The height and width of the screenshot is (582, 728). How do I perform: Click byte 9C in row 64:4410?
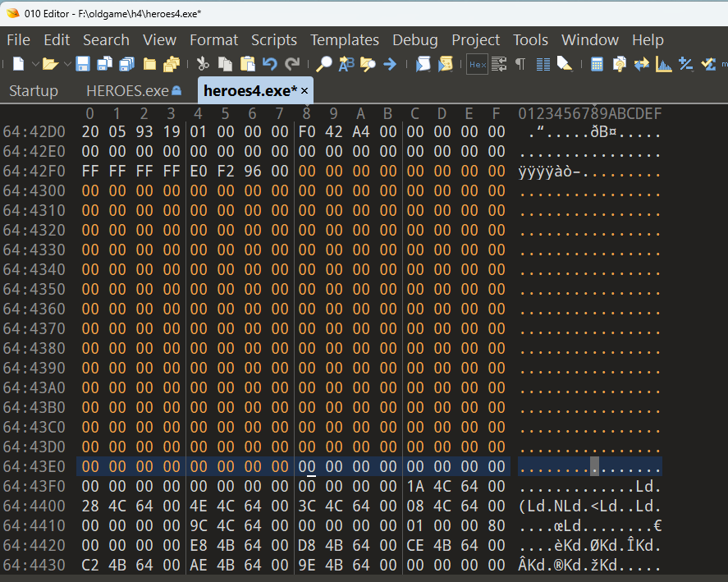[199, 526]
